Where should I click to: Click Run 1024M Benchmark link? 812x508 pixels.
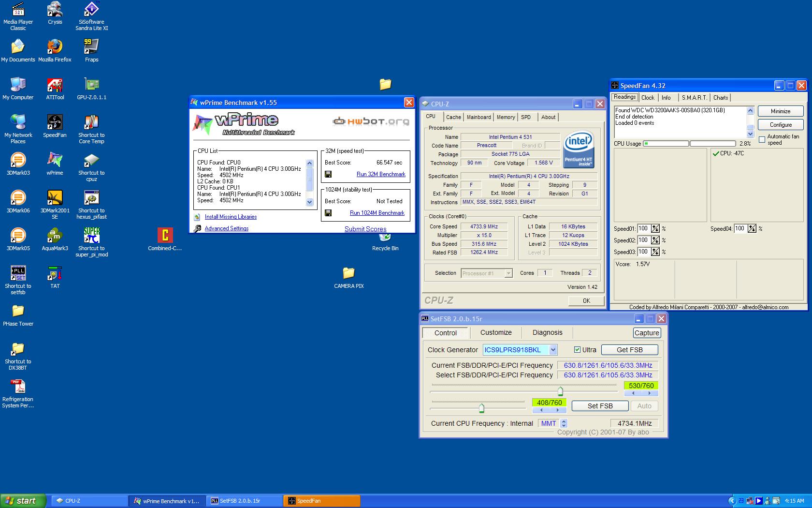tap(377, 213)
